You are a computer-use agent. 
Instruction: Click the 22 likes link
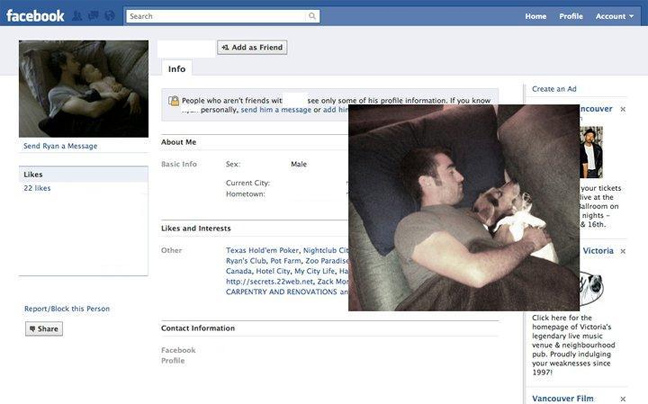point(37,188)
